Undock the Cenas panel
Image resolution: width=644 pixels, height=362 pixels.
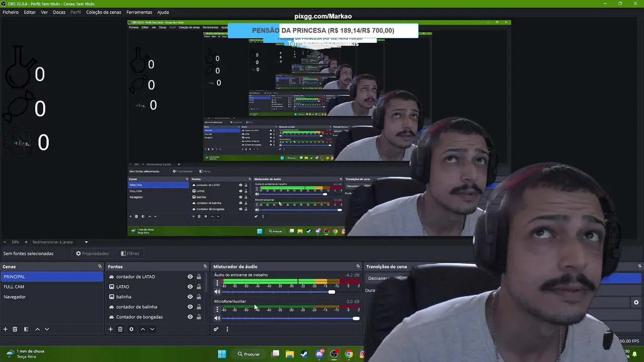pos(100,266)
